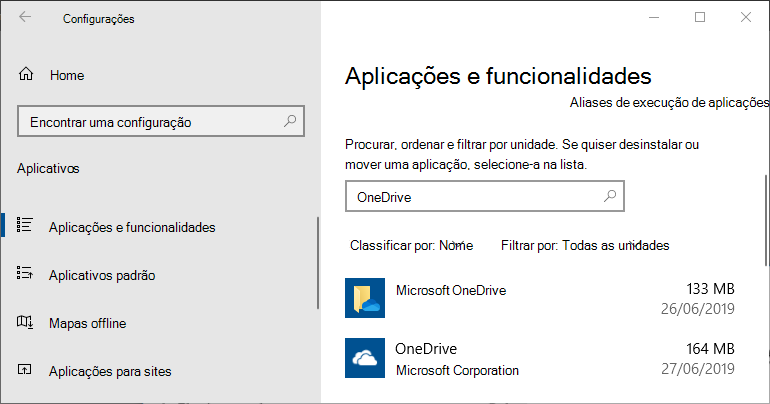770x404 pixels.
Task: Click the Aplicativos section heading
Action: pos(48,168)
